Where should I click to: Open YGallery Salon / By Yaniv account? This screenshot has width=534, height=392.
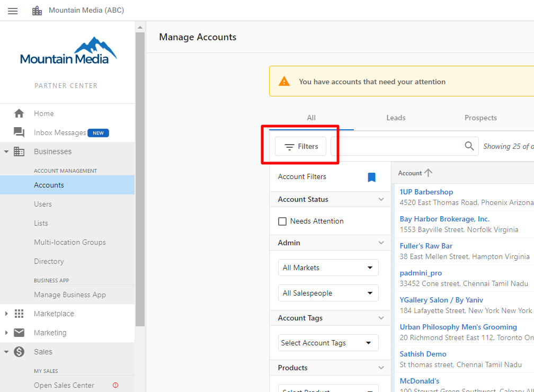[441, 300]
